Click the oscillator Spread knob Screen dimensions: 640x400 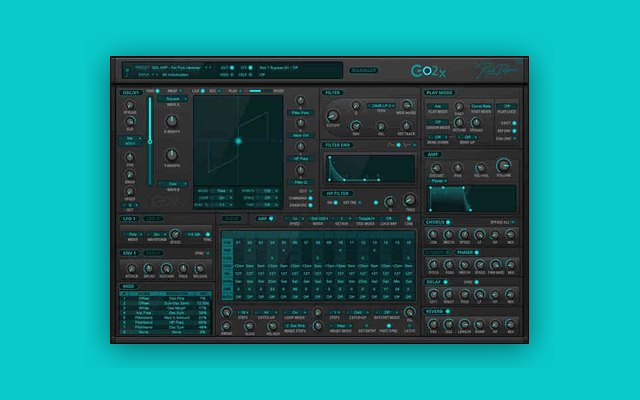coord(130,105)
